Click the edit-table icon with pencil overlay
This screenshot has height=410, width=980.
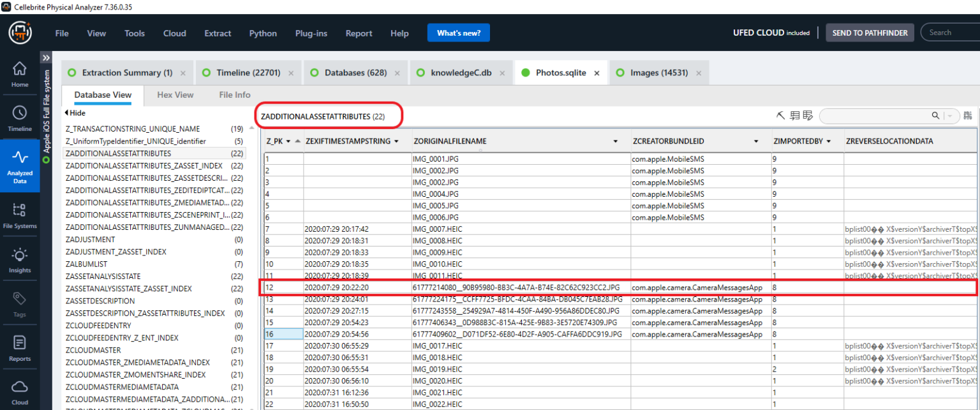tap(808, 115)
